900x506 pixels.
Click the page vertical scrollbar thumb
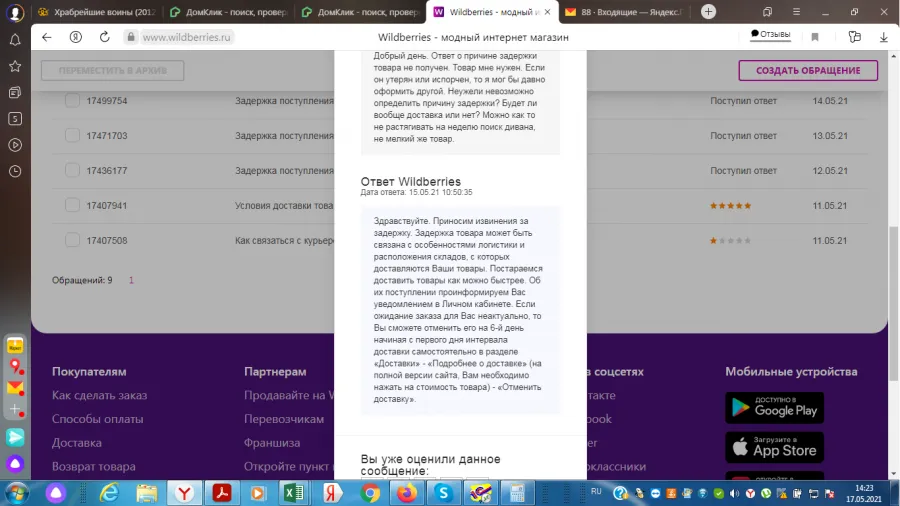pos(893,303)
